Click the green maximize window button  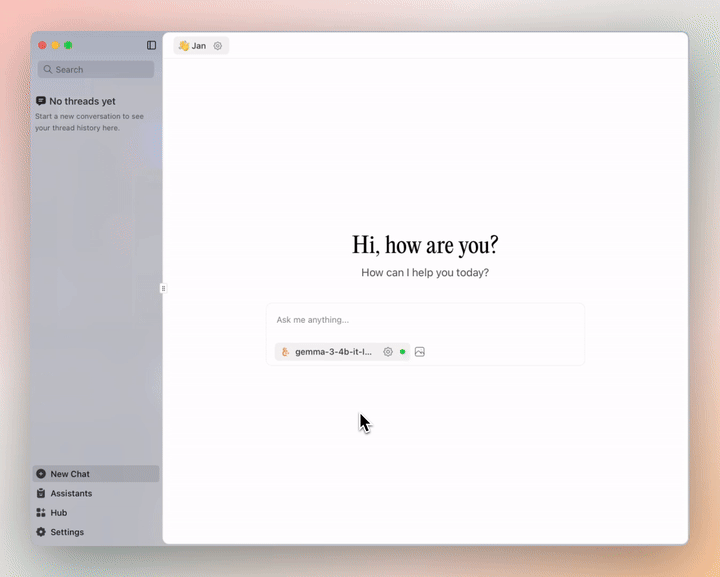[x=68, y=45]
